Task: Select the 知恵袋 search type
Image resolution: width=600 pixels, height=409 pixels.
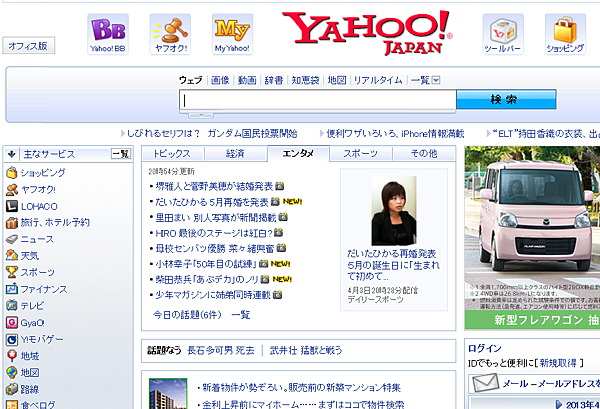Action: click(305, 80)
